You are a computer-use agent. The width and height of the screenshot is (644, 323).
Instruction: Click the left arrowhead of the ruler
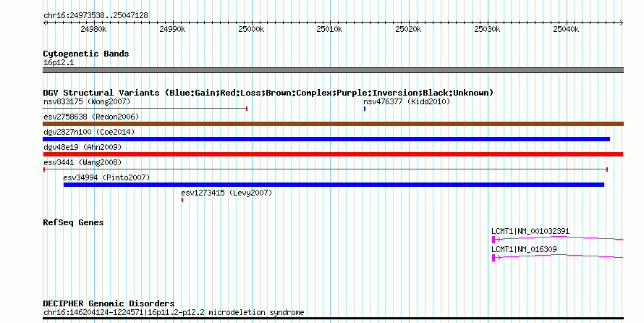click(45, 23)
